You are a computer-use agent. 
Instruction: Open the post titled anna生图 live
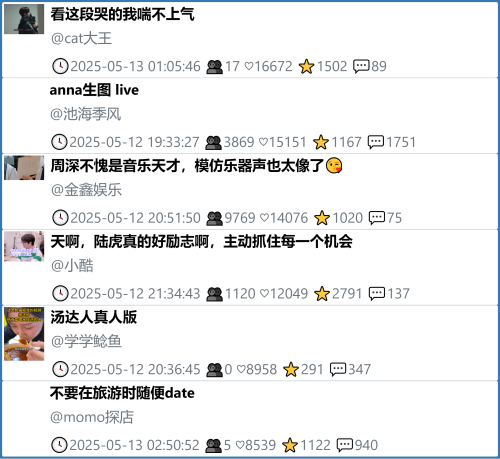click(94, 90)
